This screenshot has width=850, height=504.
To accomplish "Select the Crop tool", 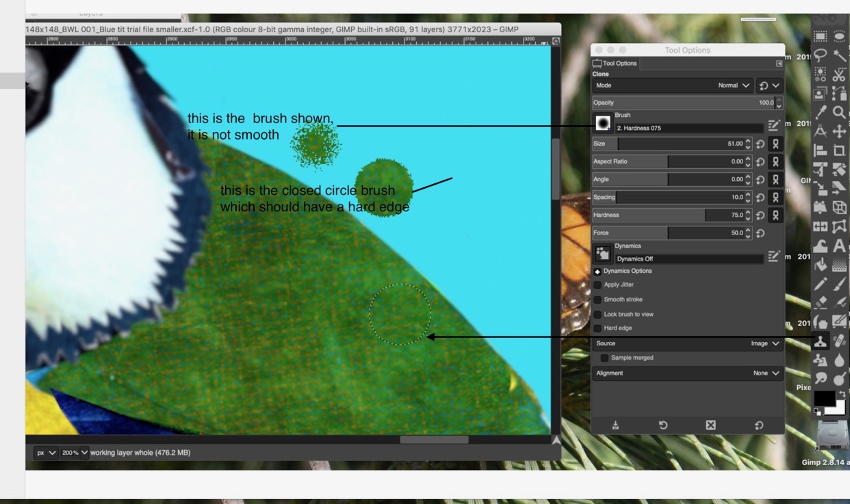I will click(x=839, y=150).
